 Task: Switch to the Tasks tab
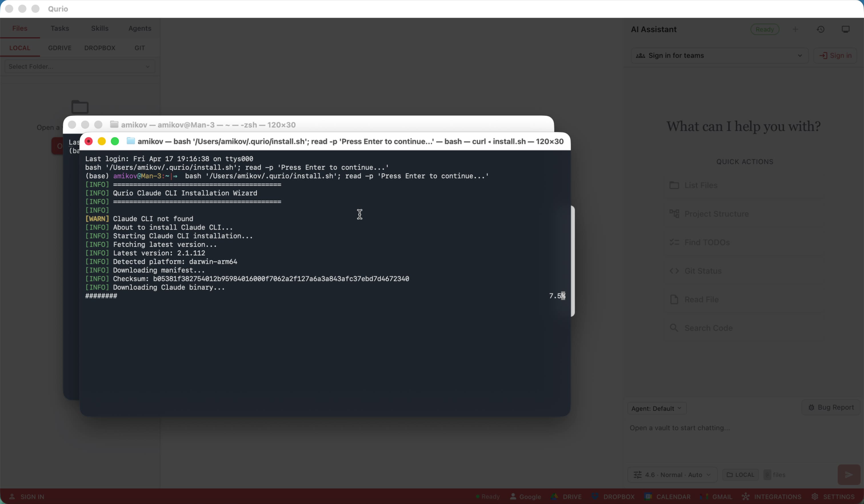pyautogui.click(x=60, y=29)
